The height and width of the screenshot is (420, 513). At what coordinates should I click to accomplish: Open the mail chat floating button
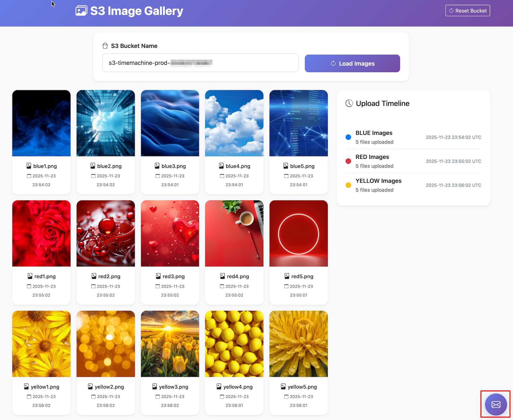coord(496,404)
